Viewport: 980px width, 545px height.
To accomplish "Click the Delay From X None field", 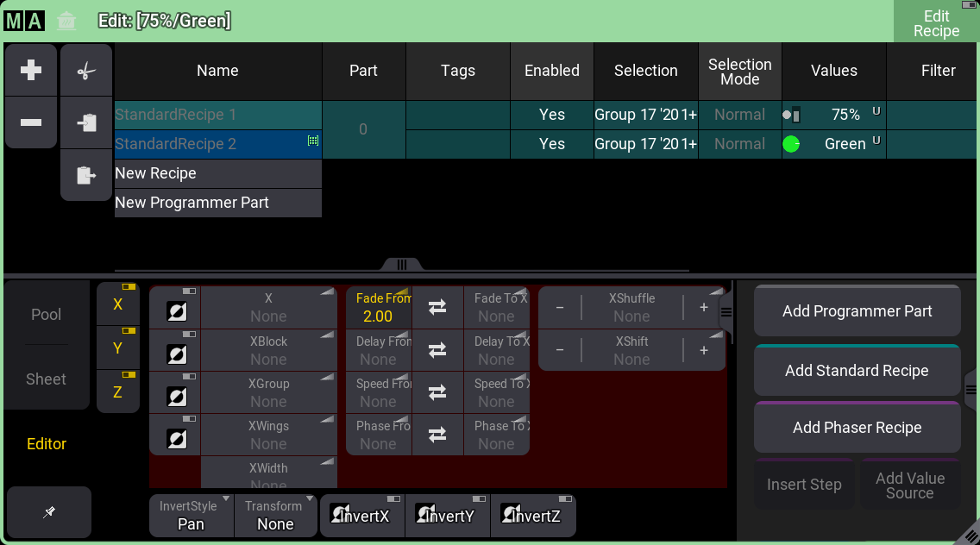I will point(378,350).
